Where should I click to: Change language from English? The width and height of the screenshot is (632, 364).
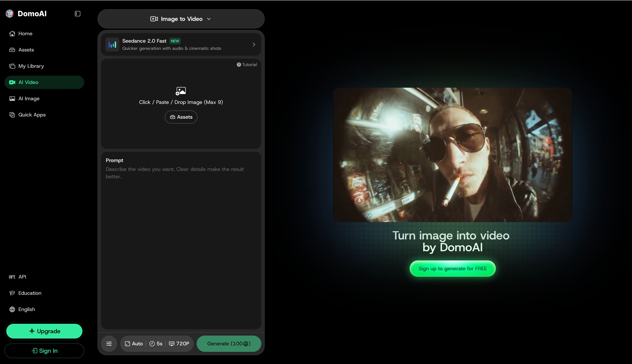(44, 309)
